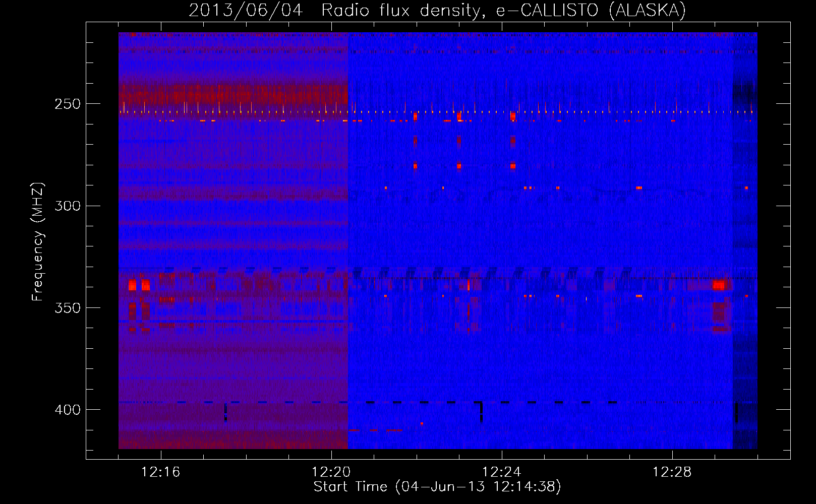This screenshot has width=816, height=504.
Task: Click the 400 frequency tick label
Action: click(68, 410)
